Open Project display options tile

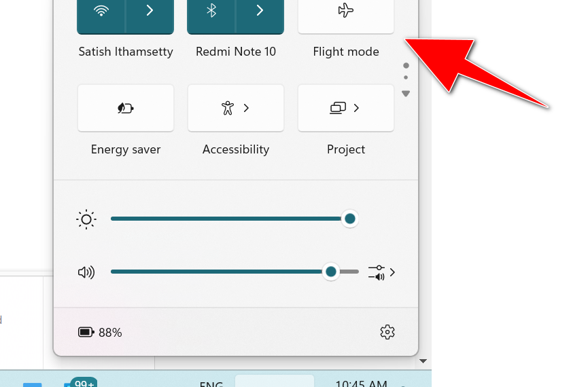click(x=346, y=108)
